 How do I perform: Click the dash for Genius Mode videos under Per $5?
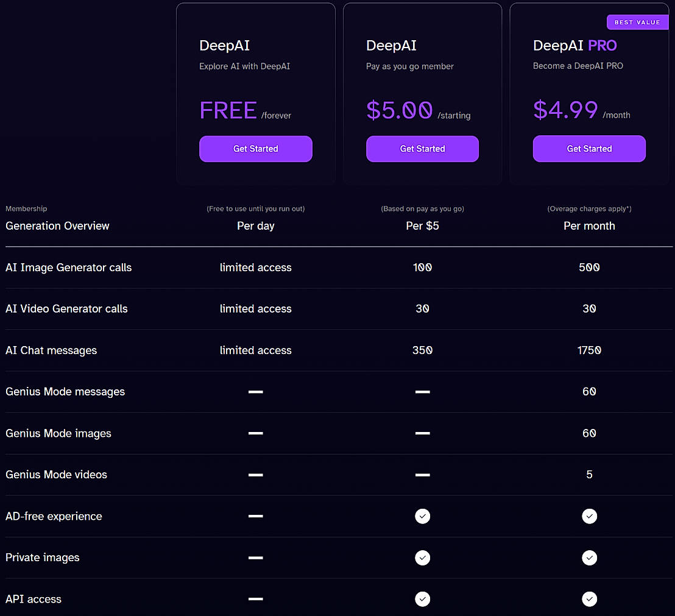423,475
